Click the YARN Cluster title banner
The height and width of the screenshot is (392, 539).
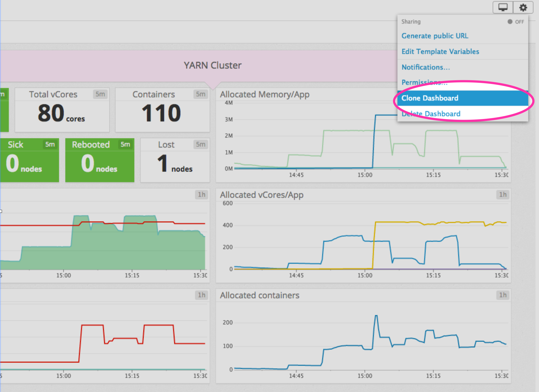pos(212,65)
